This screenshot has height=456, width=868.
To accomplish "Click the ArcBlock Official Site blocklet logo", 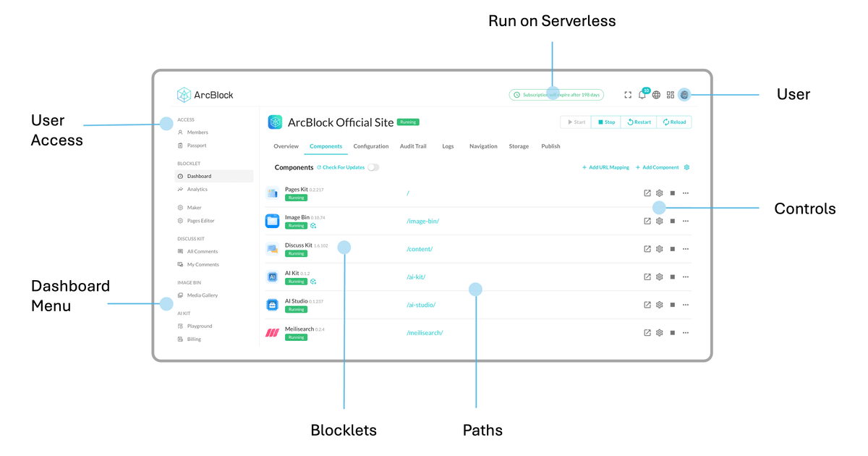I will click(x=275, y=122).
